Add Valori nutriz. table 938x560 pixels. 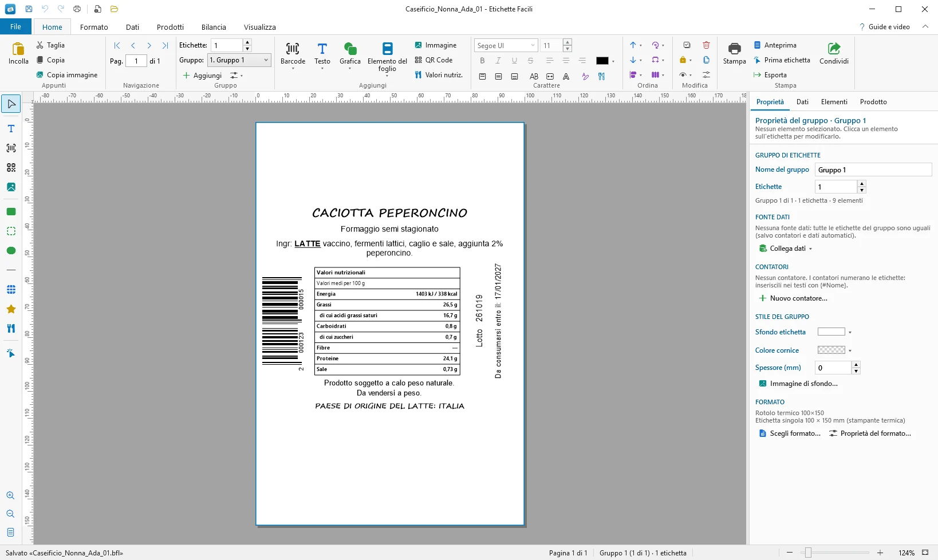pos(439,75)
